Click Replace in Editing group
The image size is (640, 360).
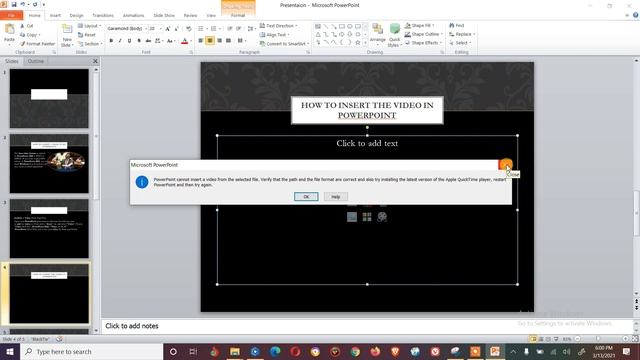click(x=462, y=34)
